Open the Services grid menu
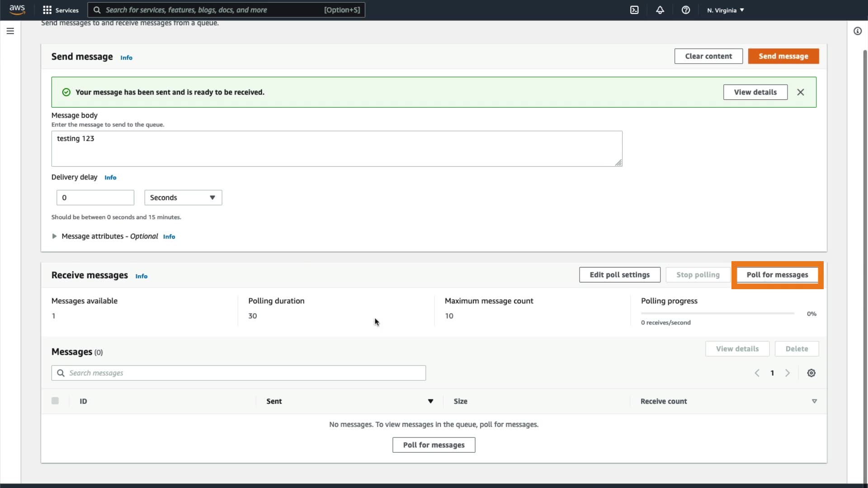Image resolution: width=868 pixels, height=488 pixels. (61, 10)
